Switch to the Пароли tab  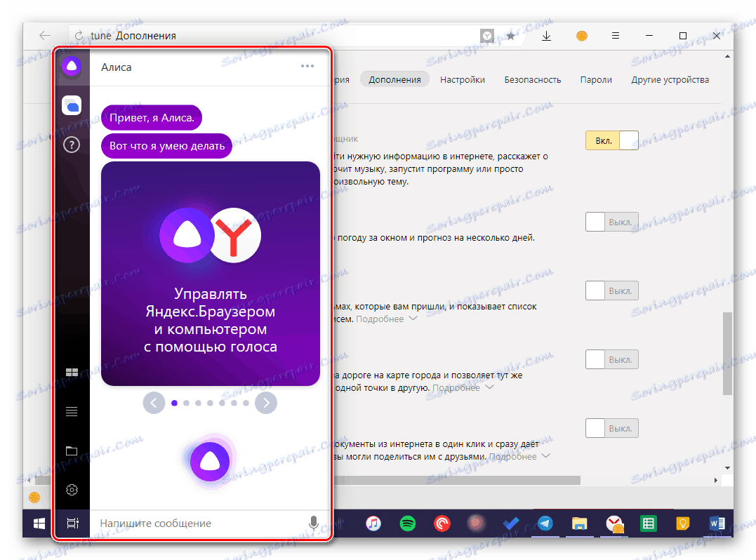[596, 80]
